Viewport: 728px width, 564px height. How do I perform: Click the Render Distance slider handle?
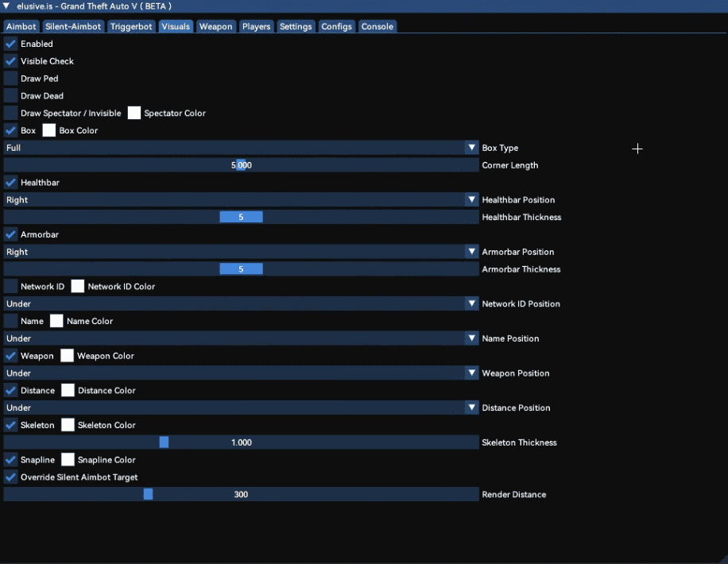[148, 494]
